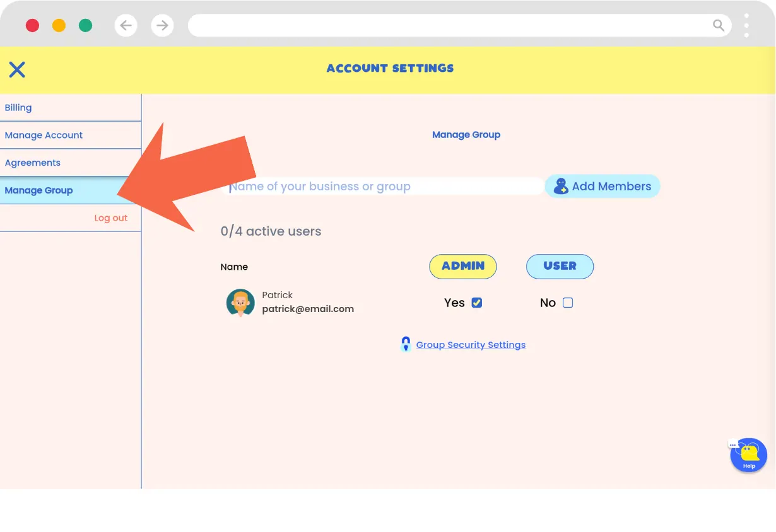776x532 pixels.
Task: Click the browser forward arrow
Action: 163,25
